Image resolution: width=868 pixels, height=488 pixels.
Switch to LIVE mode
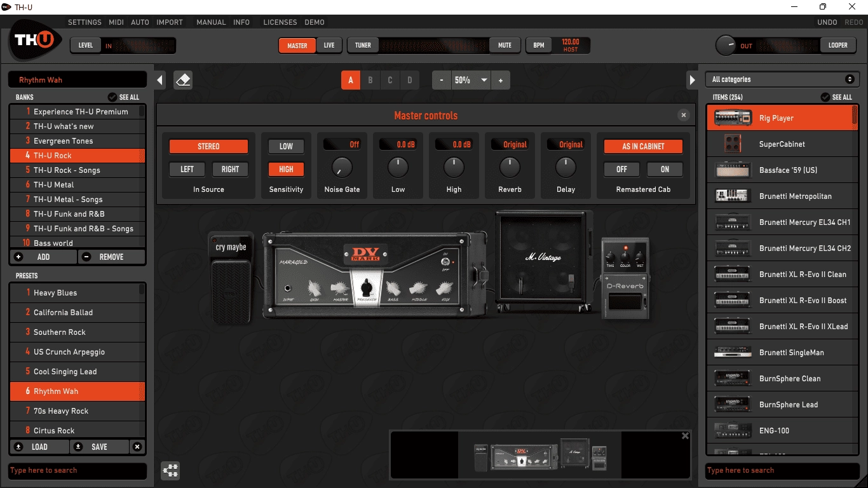pos(329,45)
